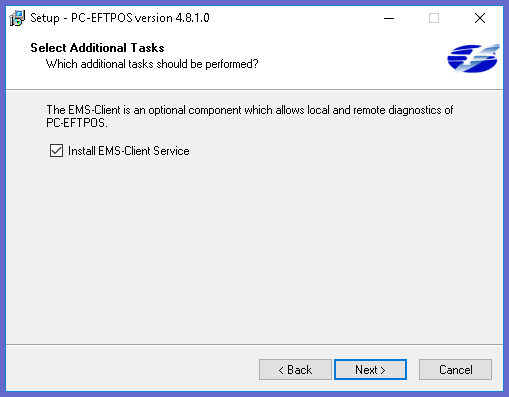
Task: Click the empty gray area below the checkbox
Action: (254, 250)
